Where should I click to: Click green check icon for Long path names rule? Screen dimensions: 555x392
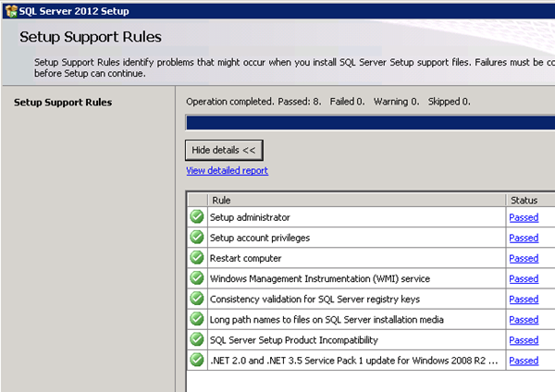[x=197, y=319]
